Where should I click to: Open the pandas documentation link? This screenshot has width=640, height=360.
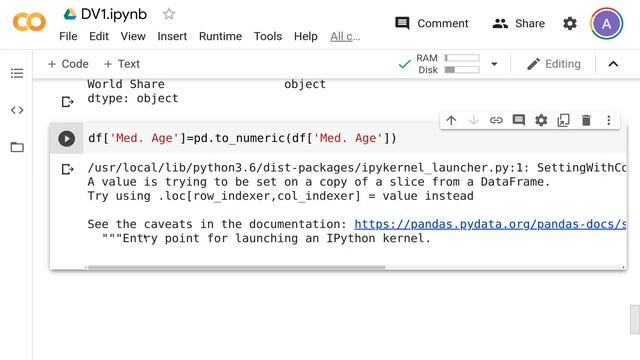(x=490, y=224)
